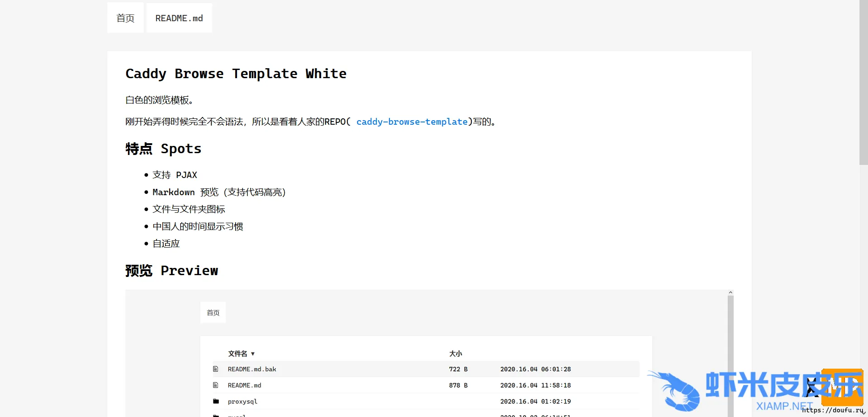Click the Caddy Browse Template White heading
The height and width of the screenshot is (417, 868).
[x=236, y=74]
